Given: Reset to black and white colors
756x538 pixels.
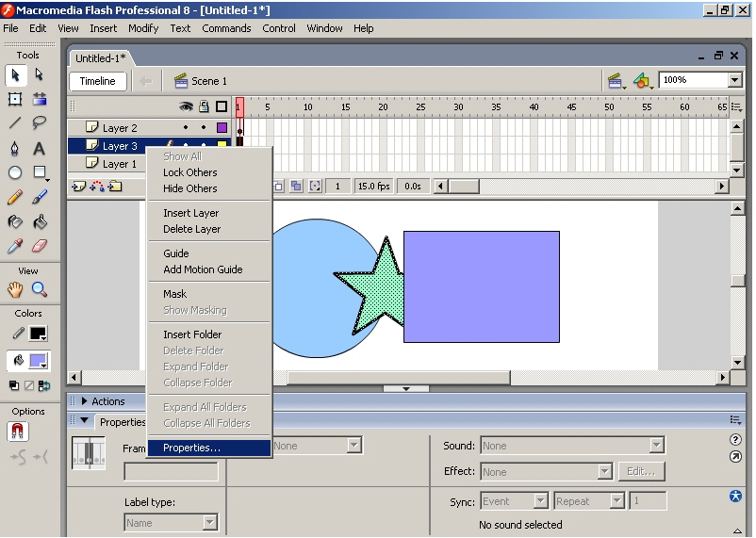Looking at the screenshot, I should click(x=14, y=385).
